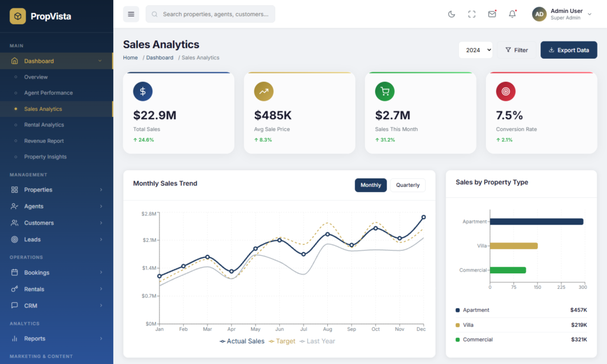Toggle Actual Sales legend series

coord(242,341)
